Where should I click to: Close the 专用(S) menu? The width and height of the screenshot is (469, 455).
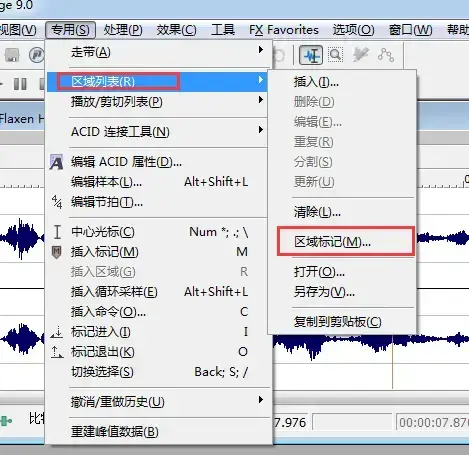tap(70, 30)
